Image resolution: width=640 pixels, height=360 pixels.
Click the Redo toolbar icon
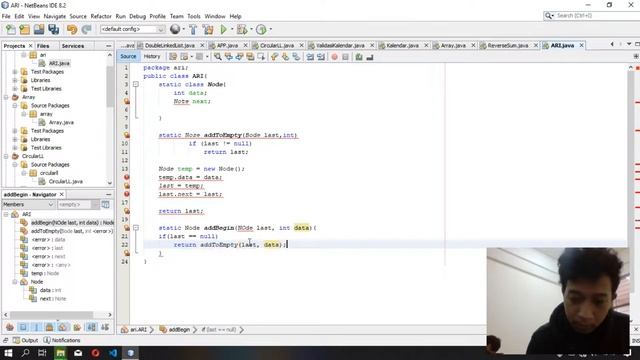86,29
